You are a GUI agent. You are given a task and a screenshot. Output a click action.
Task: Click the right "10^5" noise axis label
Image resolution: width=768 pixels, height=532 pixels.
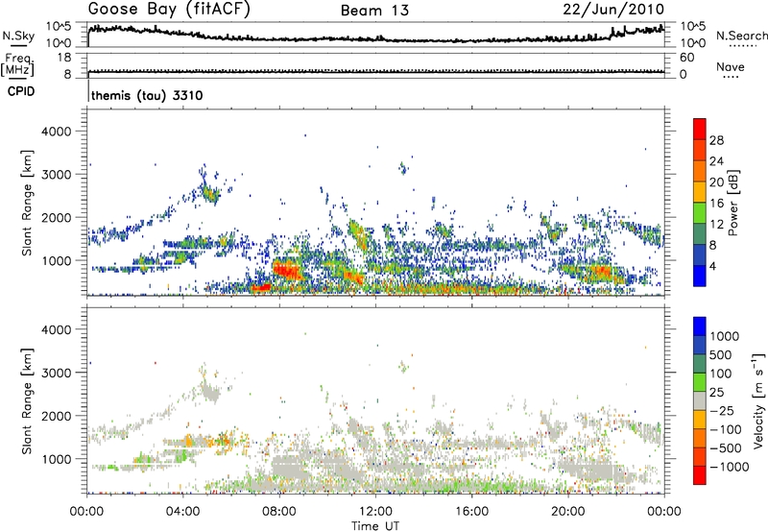click(x=692, y=27)
